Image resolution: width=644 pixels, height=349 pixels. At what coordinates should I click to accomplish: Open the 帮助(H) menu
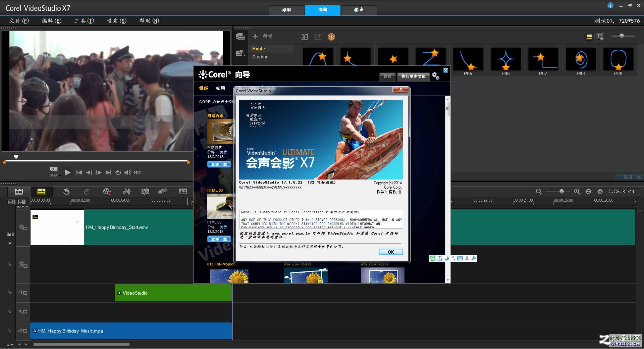[x=149, y=21]
